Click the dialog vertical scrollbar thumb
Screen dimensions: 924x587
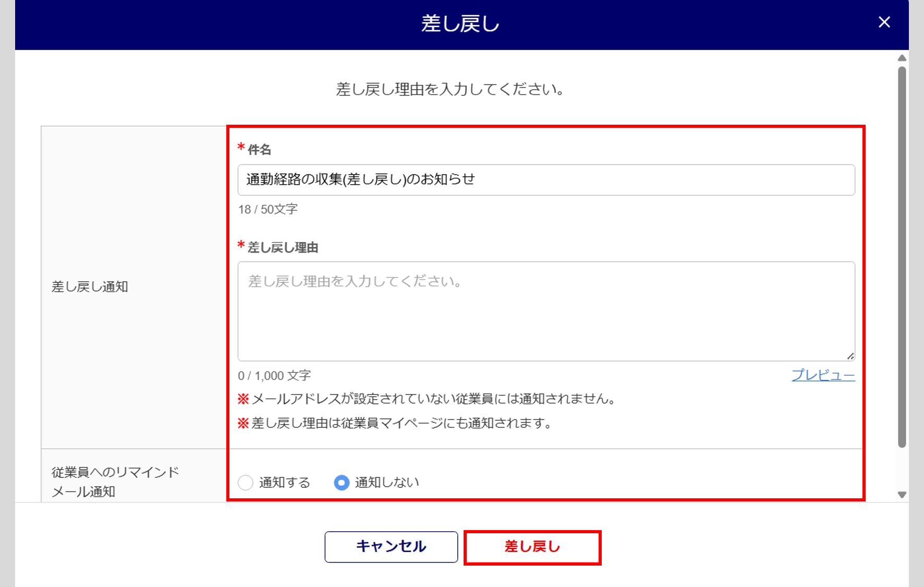tap(902, 257)
